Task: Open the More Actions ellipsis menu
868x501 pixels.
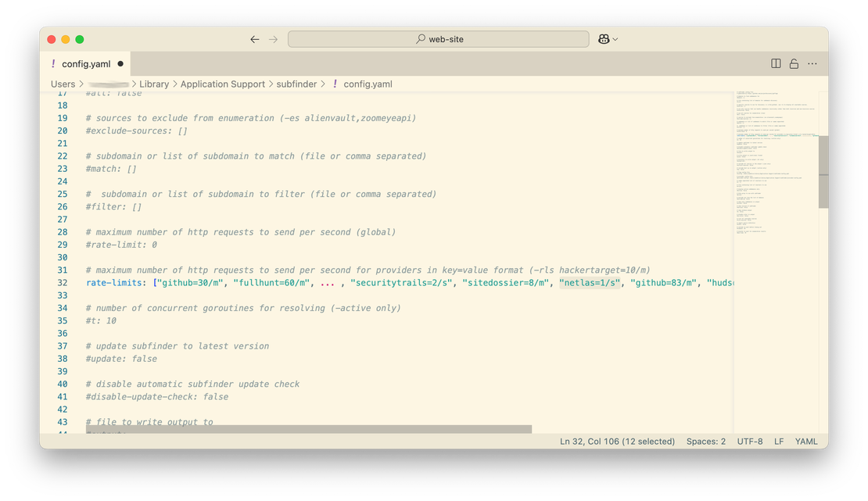Action: pyautogui.click(x=812, y=64)
